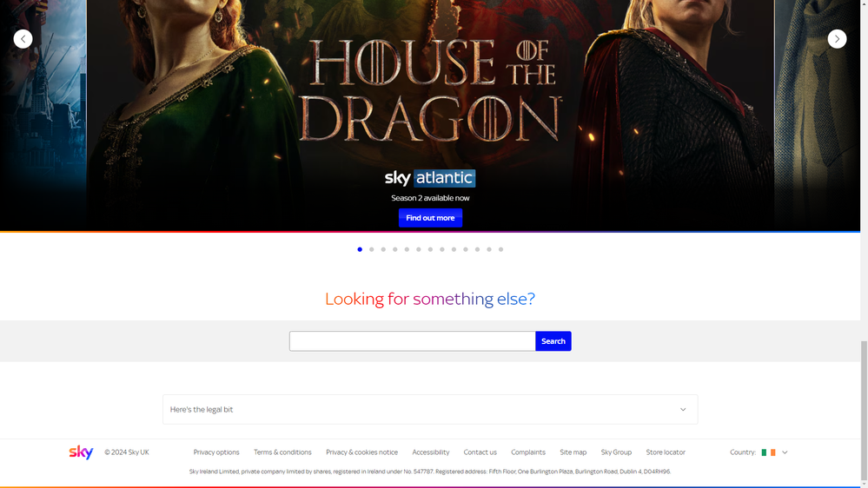Image resolution: width=868 pixels, height=488 pixels.
Task: Click the Sky Ireland Limited registered address text
Action: (x=429, y=472)
